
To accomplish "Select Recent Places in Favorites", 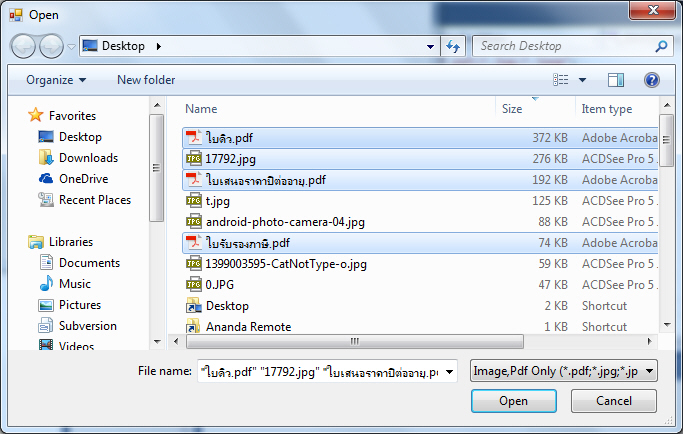I will coord(95,200).
